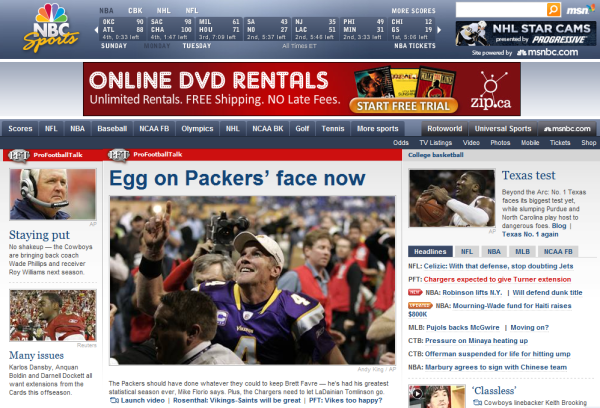The height and width of the screenshot is (408, 600).
Task: Open the Odds sub-navigation link
Action: (x=401, y=143)
